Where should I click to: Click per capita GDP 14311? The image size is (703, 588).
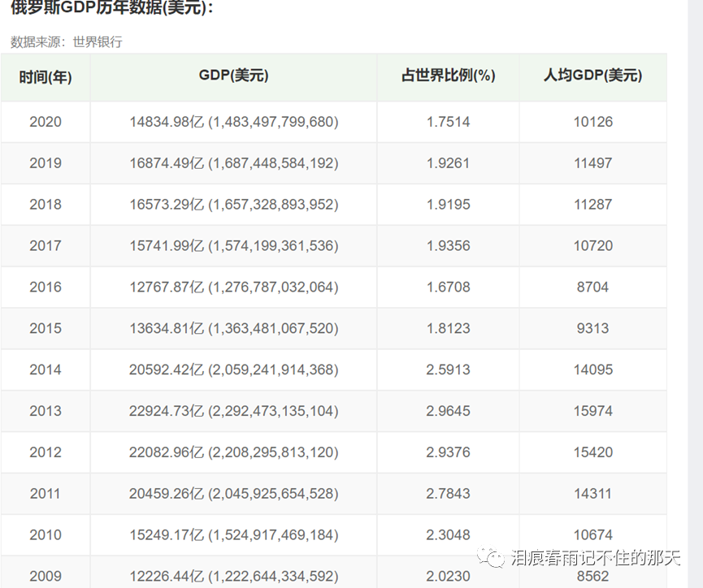point(593,494)
